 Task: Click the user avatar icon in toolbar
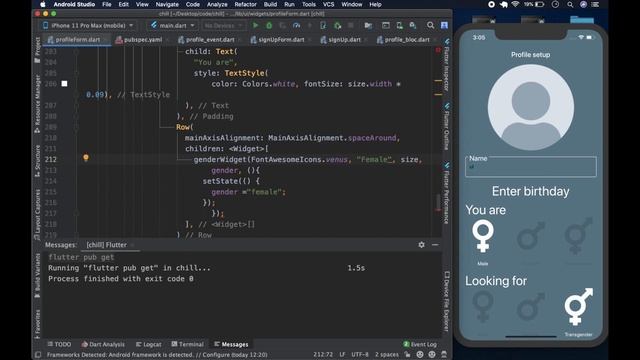tap(444, 25)
